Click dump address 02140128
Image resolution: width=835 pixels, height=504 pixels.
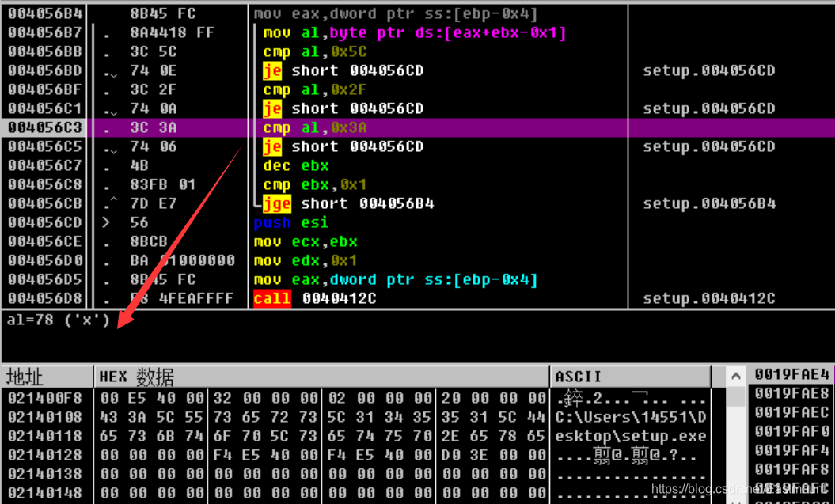coord(45,454)
